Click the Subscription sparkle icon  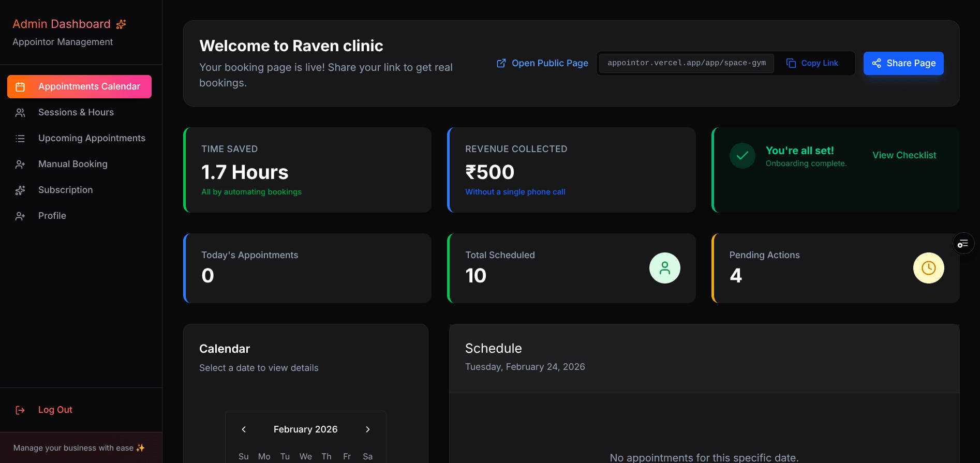[20, 190]
